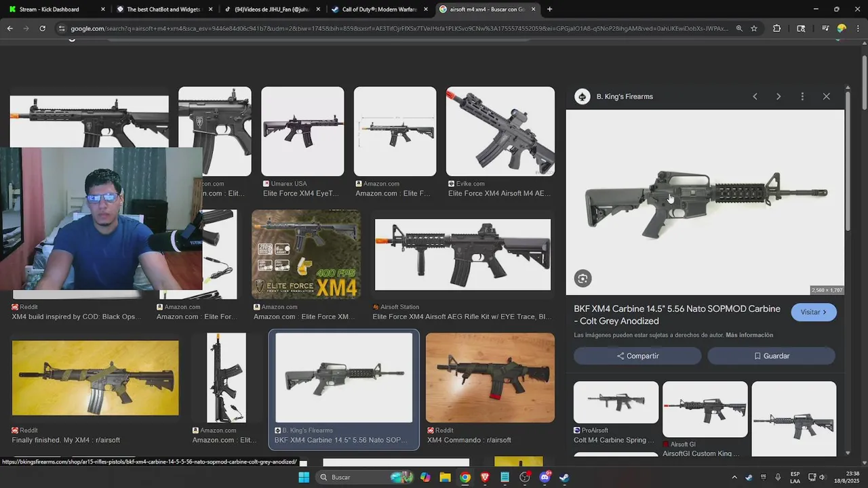The height and width of the screenshot is (488, 868).
Task: Open the BKF XM4 Carbine title link
Action: click(x=677, y=314)
